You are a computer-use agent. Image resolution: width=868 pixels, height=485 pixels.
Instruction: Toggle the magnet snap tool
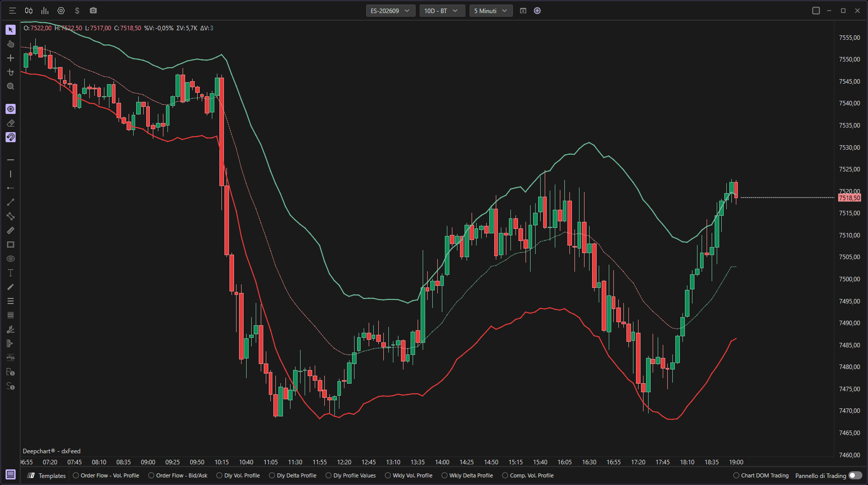coord(11,137)
